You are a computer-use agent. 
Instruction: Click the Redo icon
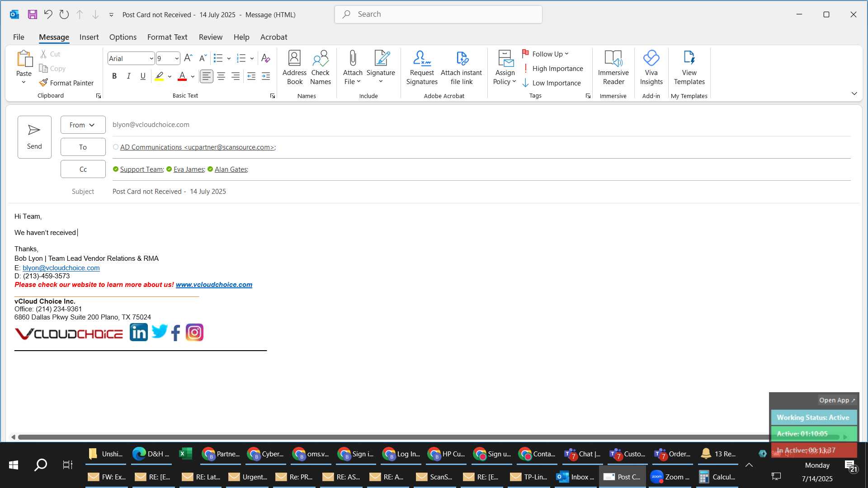[x=64, y=14]
